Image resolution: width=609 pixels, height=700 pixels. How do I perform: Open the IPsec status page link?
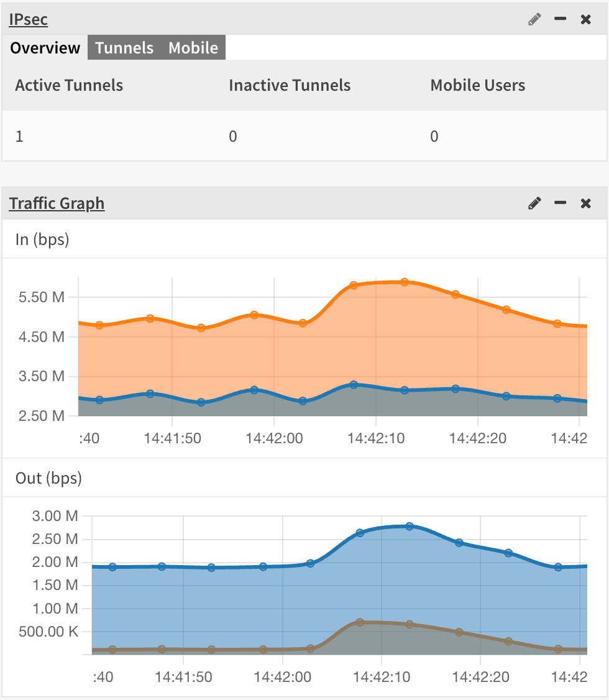pos(28,19)
